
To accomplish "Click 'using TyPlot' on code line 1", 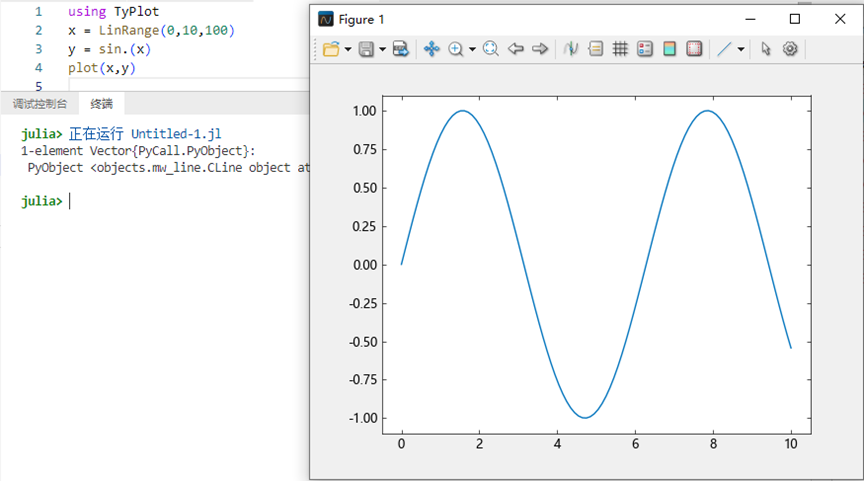I will tap(114, 12).
